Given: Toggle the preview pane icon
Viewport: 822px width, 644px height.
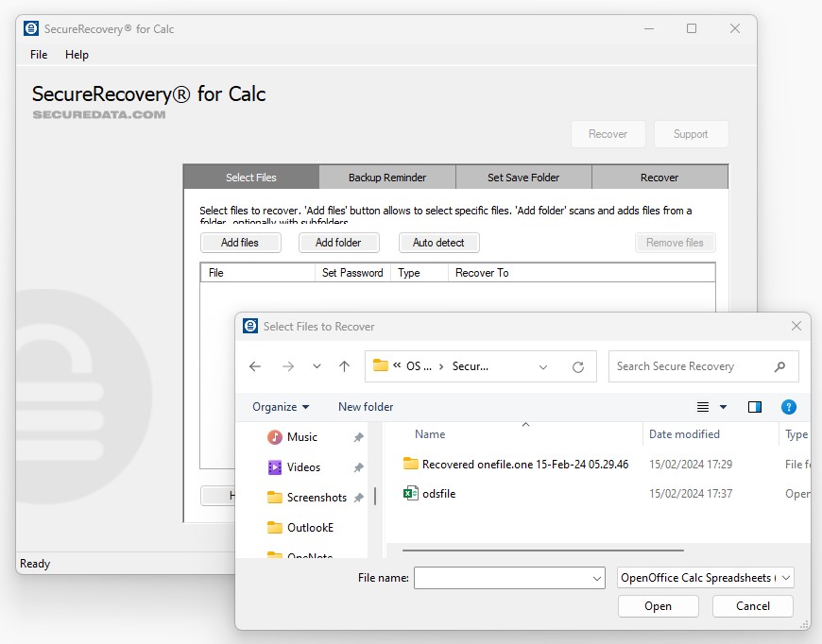Looking at the screenshot, I should click(x=755, y=407).
